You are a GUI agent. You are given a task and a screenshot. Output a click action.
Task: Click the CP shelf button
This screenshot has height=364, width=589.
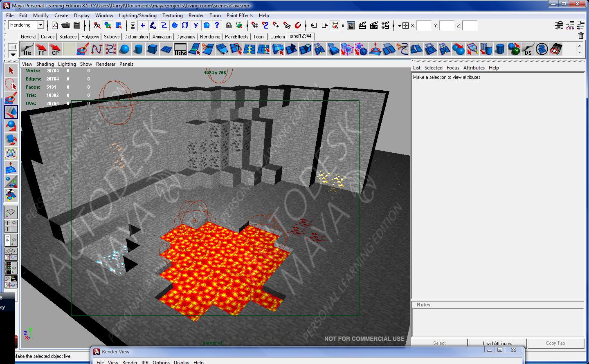(55, 49)
